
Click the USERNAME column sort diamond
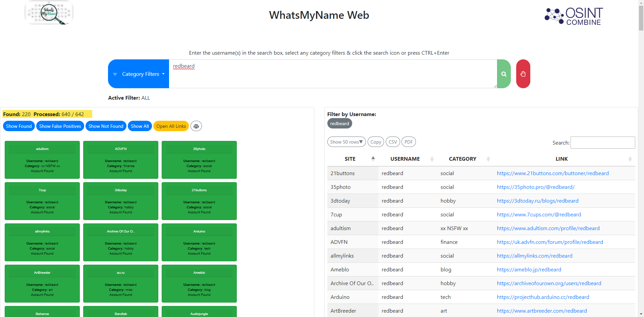click(432, 159)
